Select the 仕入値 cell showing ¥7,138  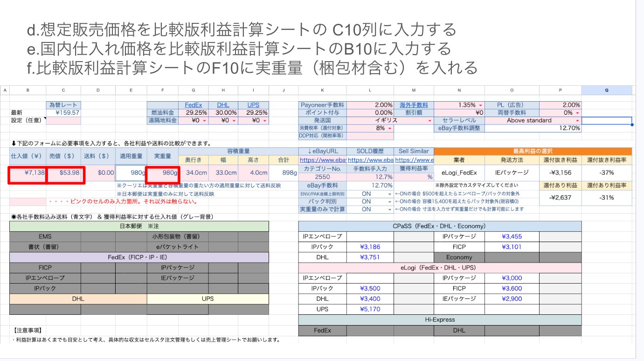click(x=28, y=173)
